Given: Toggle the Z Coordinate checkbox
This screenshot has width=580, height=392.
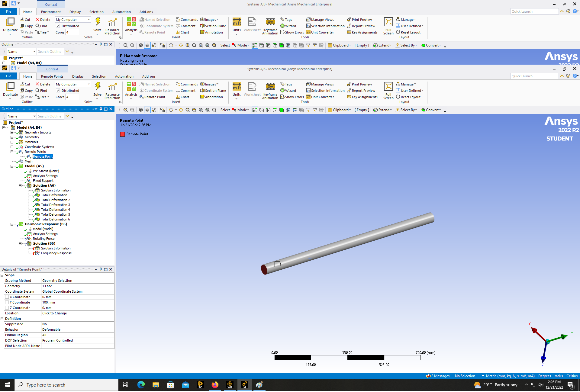Looking at the screenshot, I should point(7,308).
